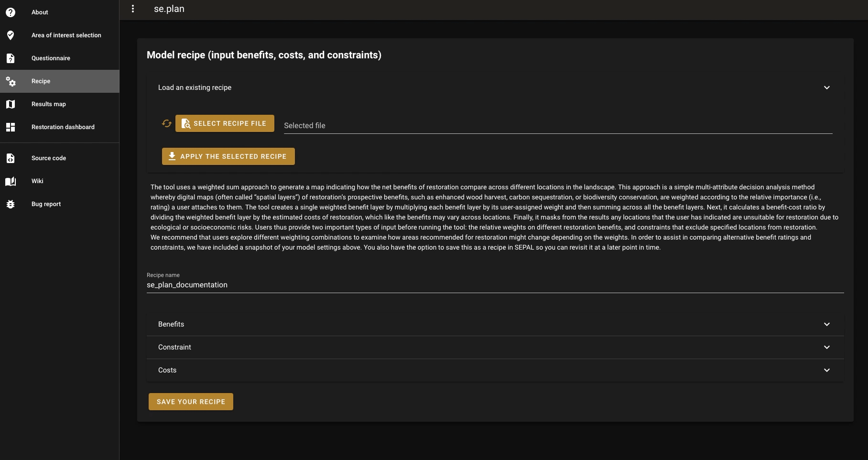868x460 pixels.
Task: Click Save Your Recipe button
Action: 191,402
